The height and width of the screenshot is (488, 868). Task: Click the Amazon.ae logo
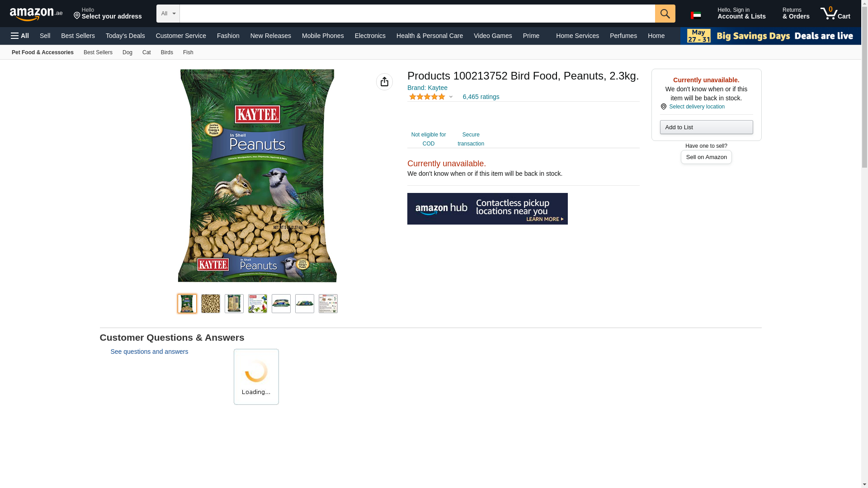(x=36, y=14)
